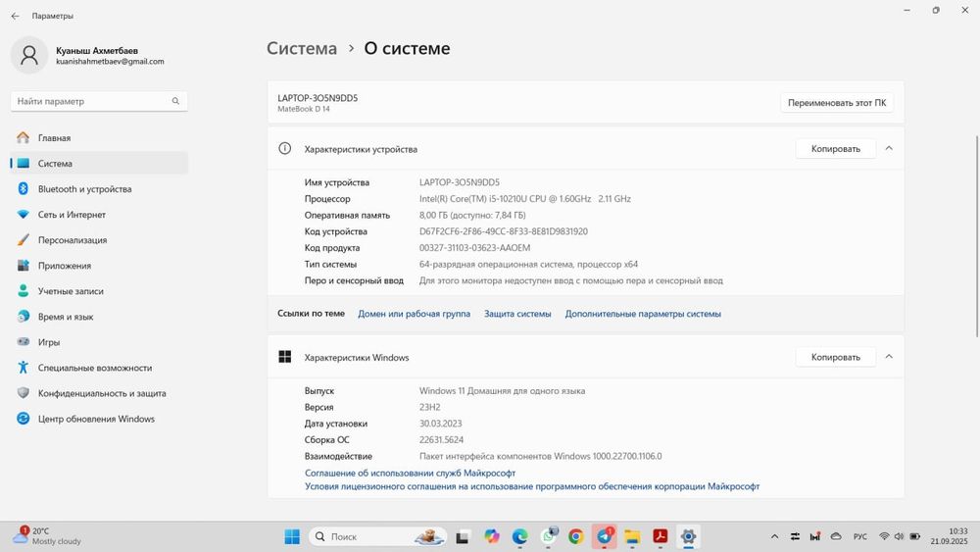
Task: Select Система in the sidebar
Action: [99, 163]
